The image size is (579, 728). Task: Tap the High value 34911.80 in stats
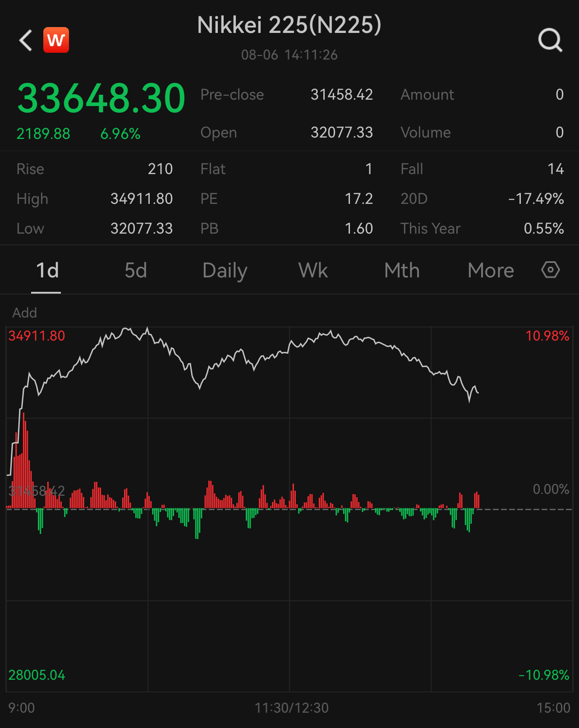pos(142,199)
